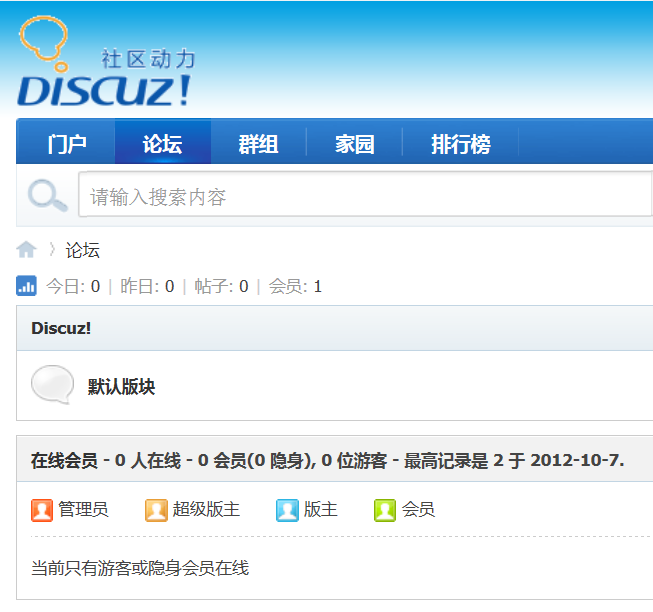Focus the 请输入搜索内容 search field
The width and height of the screenshot is (653, 612).
[x=366, y=194]
